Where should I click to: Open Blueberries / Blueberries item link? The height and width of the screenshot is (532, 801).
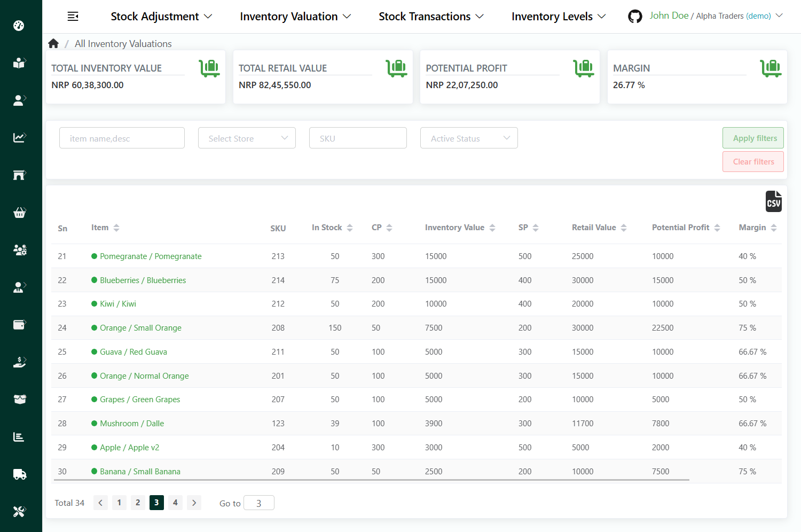(x=143, y=280)
